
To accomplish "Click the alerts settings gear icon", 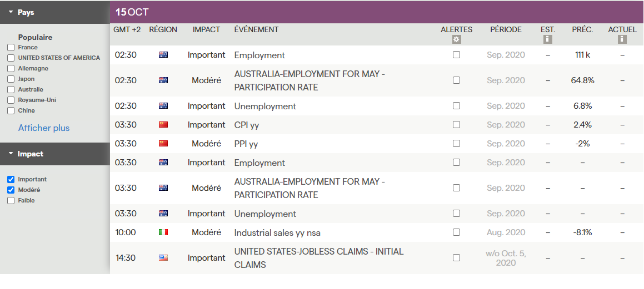I will coord(456,39).
